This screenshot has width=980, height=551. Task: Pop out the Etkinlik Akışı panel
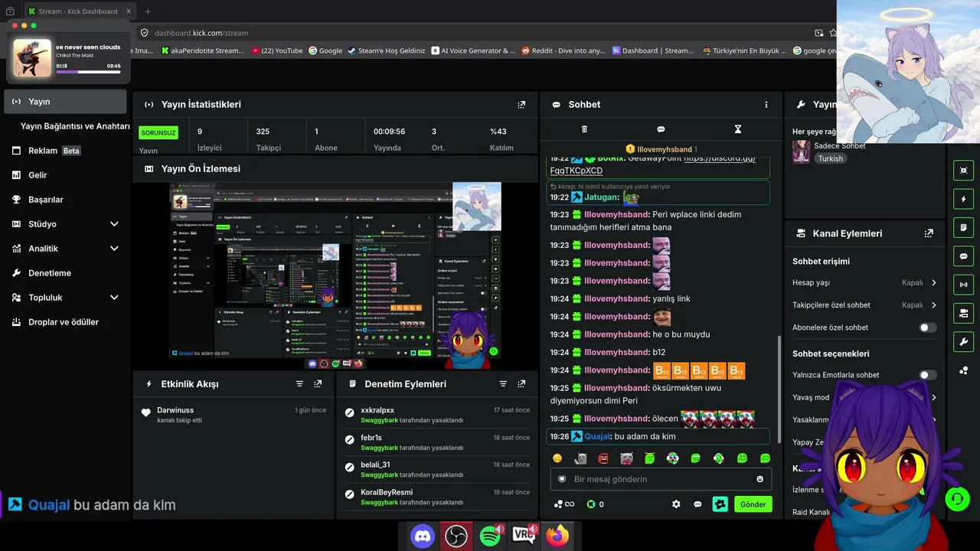(318, 384)
